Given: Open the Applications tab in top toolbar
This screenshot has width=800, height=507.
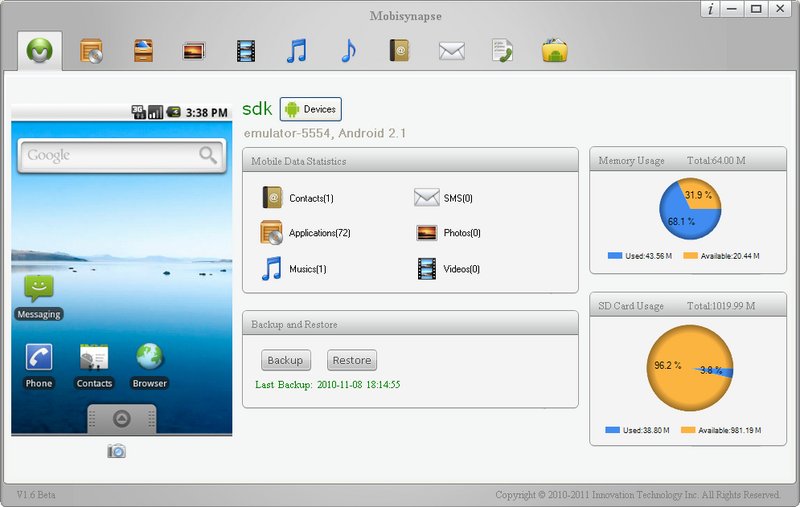Looking at the screenshot, I should pyautogui.click(x=92, y=50).
